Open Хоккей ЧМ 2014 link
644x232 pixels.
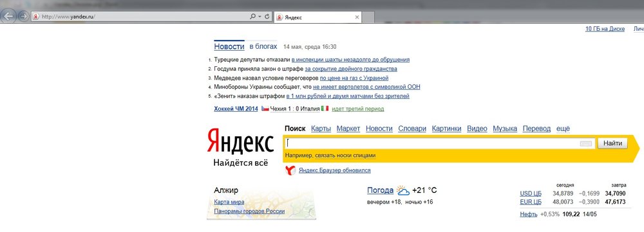(x=236, y=109)
